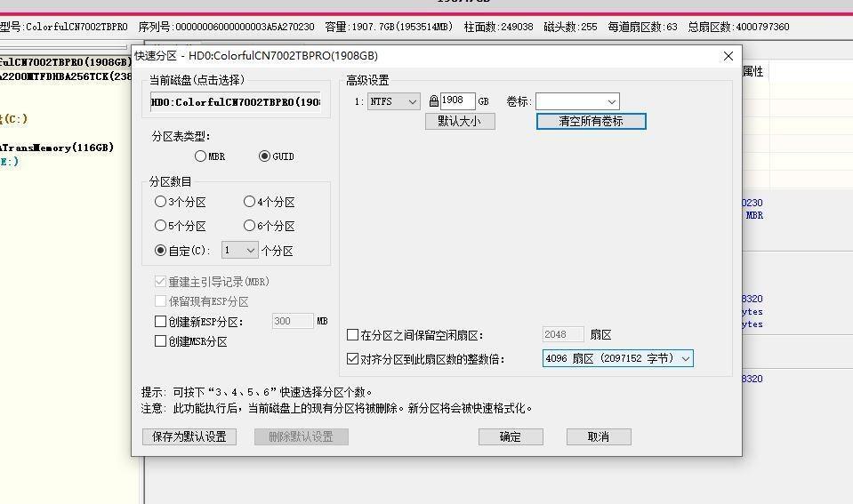
Task: Choose the 6个分区 option
Action: tap(249, 225)
